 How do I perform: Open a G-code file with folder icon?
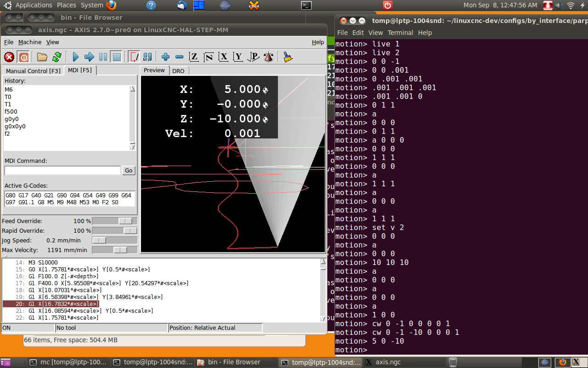pos(42,57)
